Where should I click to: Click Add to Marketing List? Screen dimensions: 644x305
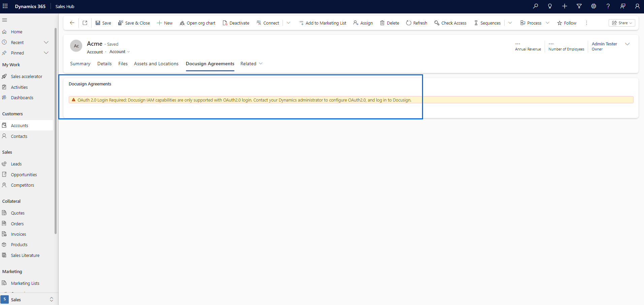point(322,23)
